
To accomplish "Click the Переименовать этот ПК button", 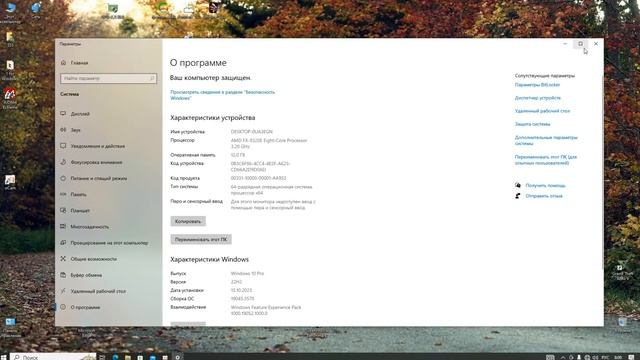I will pyautogui.click(x=201, y=239).
